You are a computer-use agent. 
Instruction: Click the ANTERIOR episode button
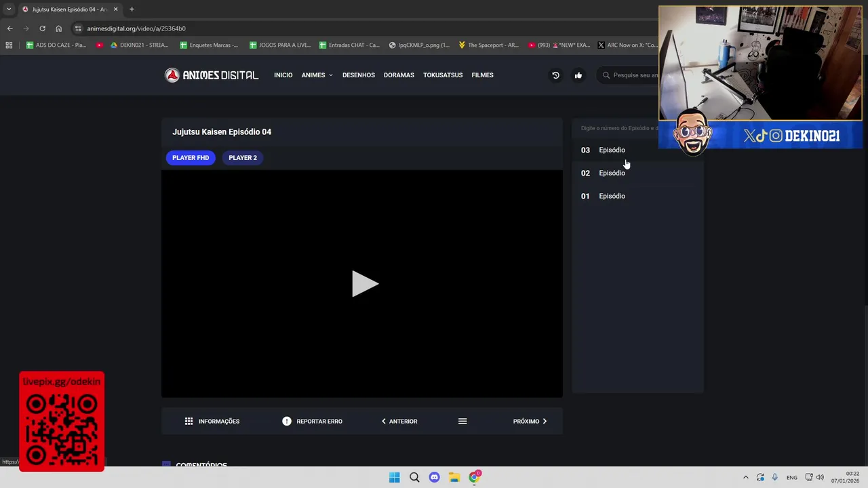click(399, 421)
